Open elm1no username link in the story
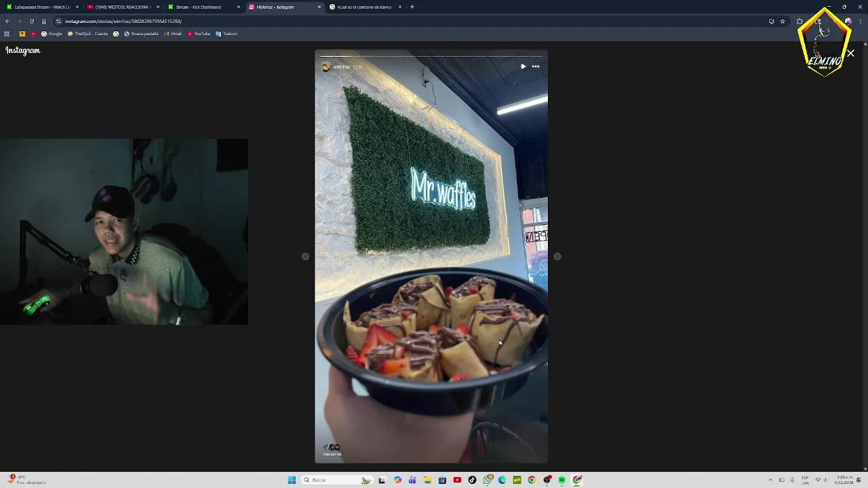 coord(341,66)
